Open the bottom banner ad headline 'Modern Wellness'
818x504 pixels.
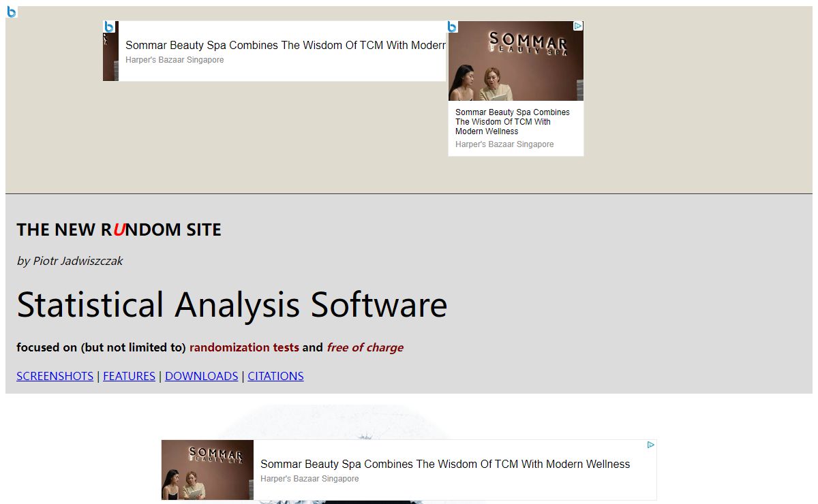pyautogui.click(x=445, y=464)
